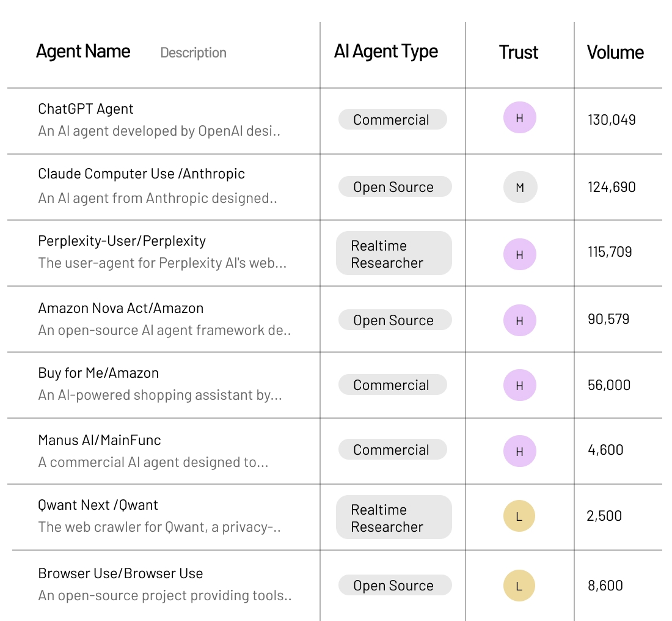This screenshot has width=672, height=621.
Task: Click the Perplexity-User trust badge
Action: (x=519, y=254)
